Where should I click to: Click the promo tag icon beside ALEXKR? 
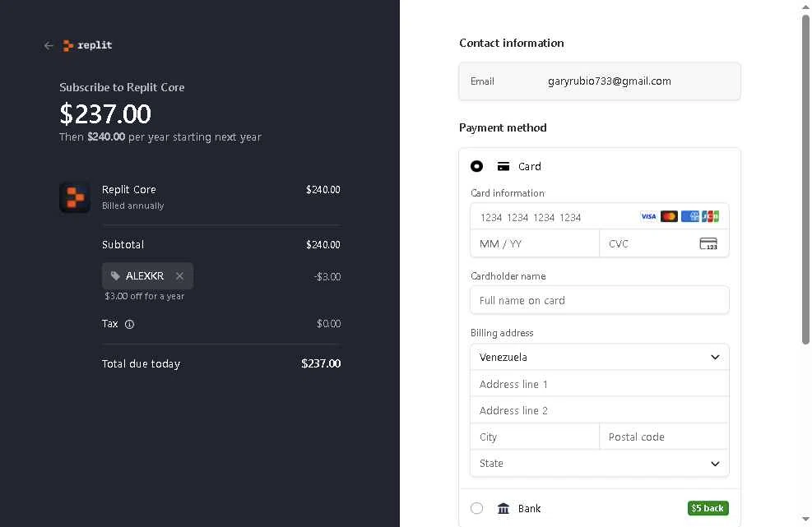coord(115,276)
